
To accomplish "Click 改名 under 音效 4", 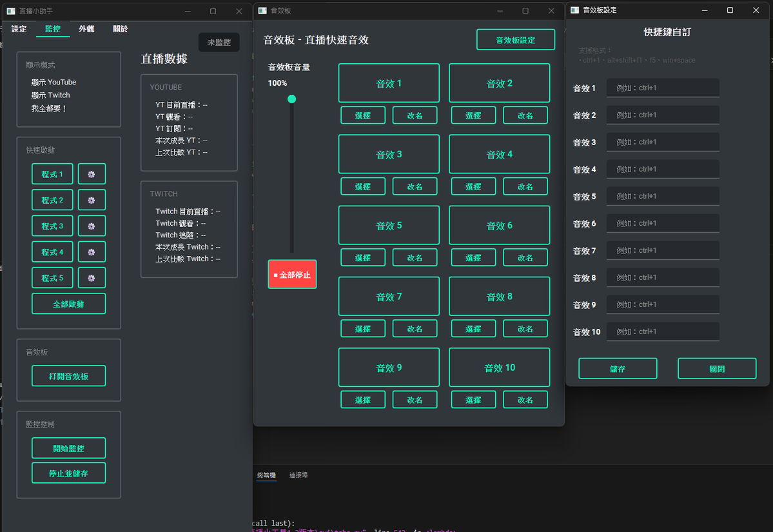I will (525, 186).
